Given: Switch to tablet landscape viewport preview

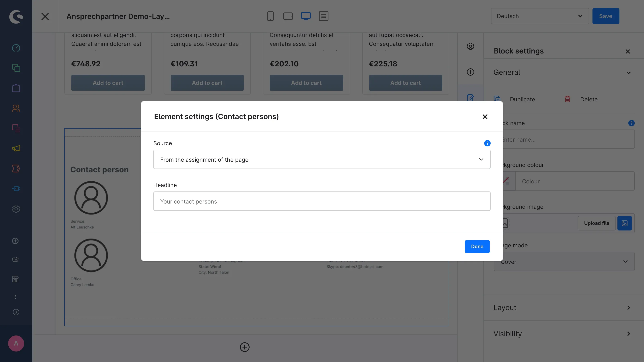Looking at the screenshot, I should coord(288,16).
